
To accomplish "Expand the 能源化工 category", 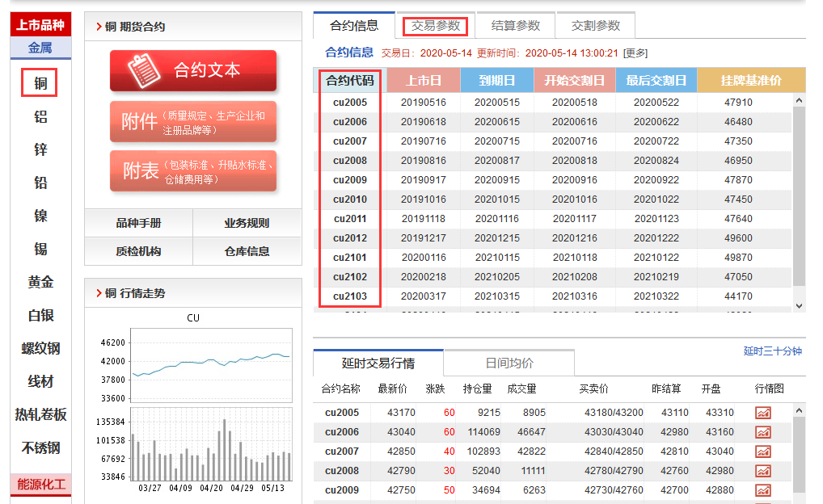I will click(x=40, y=485).
